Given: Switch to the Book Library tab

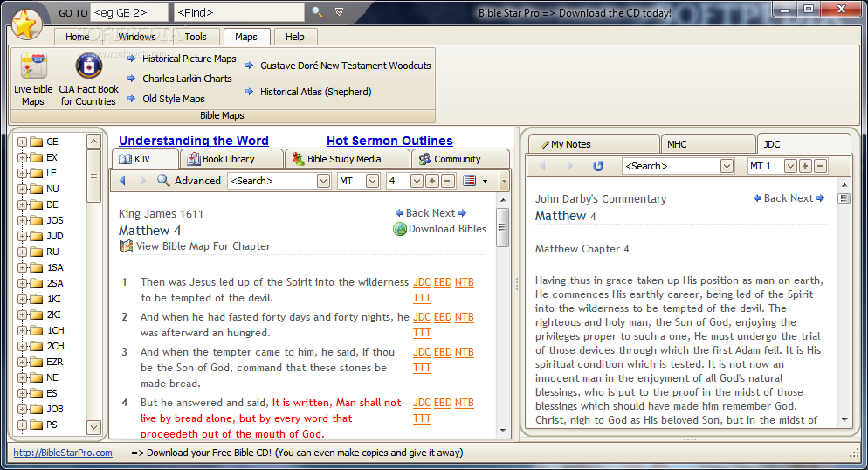Looking at the screenshot, I should pos(231,159).
